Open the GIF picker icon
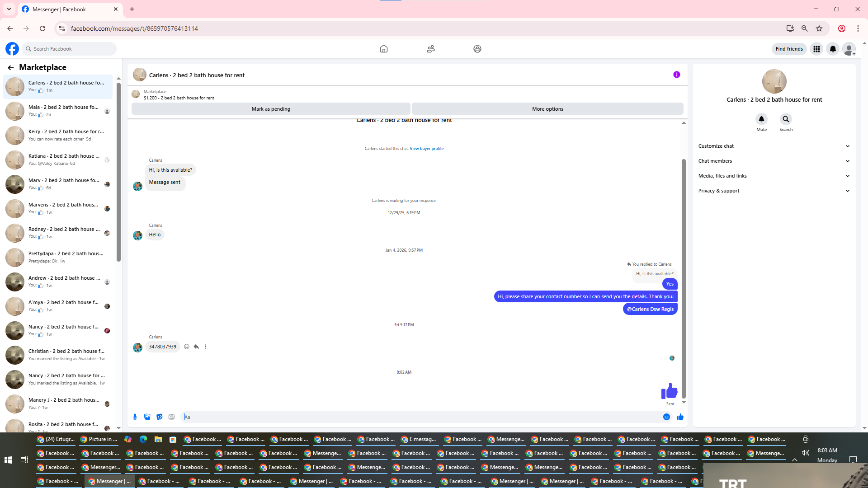 click(x=171, y=417)
